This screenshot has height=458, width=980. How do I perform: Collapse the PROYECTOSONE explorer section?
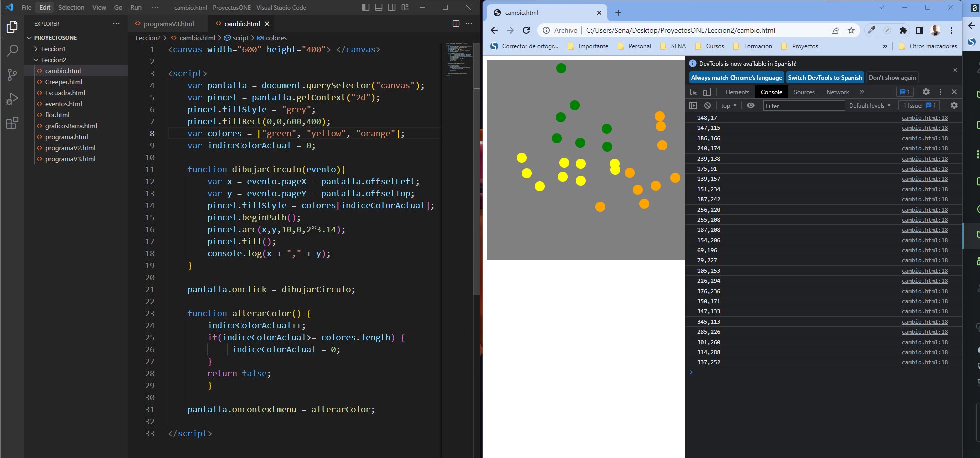(55, 38)
